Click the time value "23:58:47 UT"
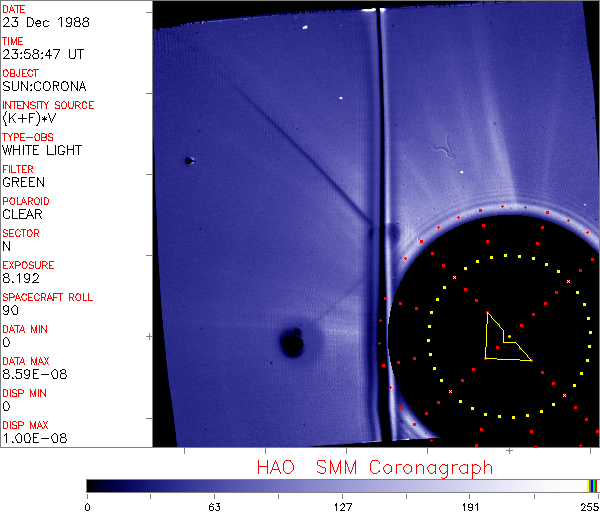The width and height of the screenshot is (600, 512). click(42, 54)
